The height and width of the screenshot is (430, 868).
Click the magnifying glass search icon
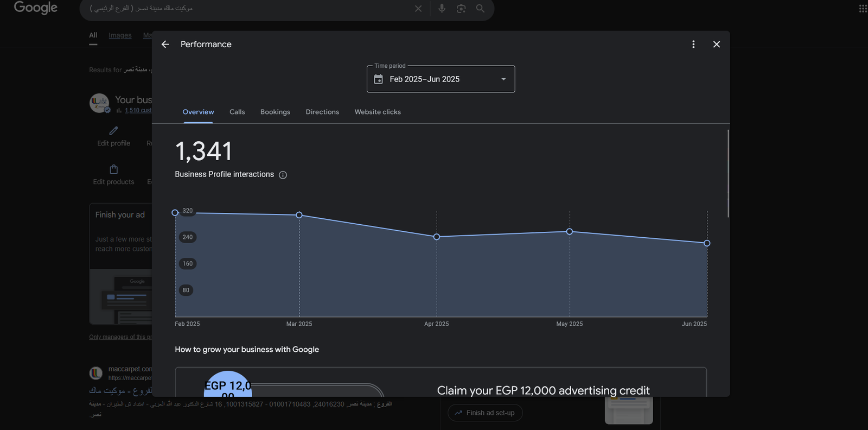480,9
